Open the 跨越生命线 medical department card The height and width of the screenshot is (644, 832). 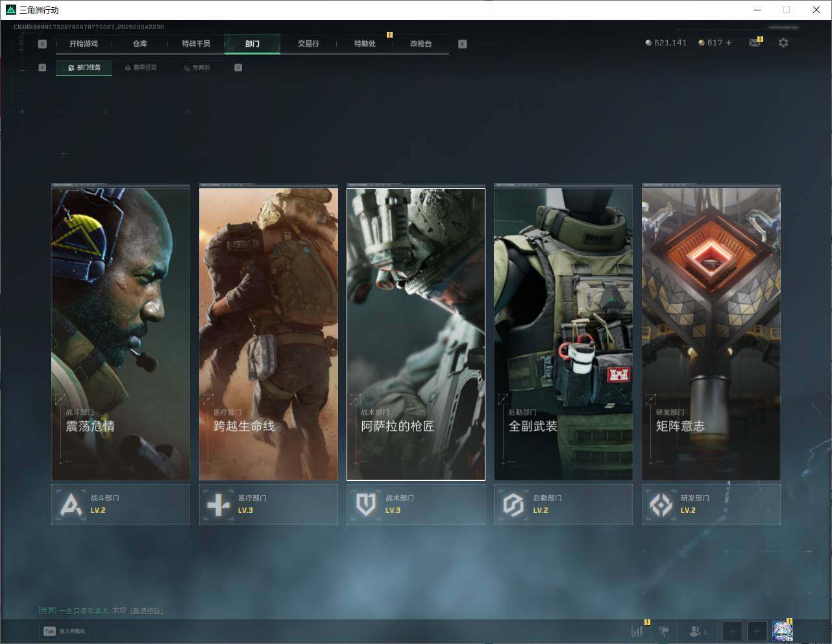click(x=269, y=334)
